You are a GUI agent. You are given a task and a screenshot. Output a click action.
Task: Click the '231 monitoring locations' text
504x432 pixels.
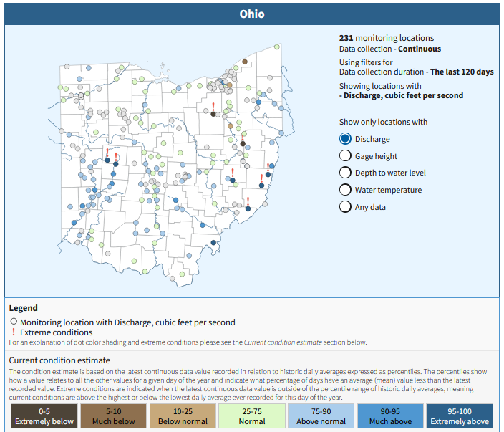(387, 38)
